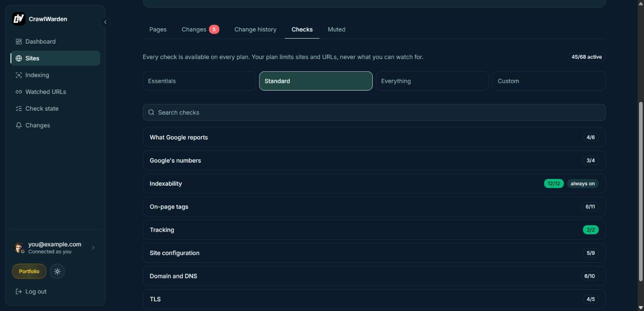Click the Indexing scan icon
The height and width of the screenshot is (311, 644).
(18, 75)
